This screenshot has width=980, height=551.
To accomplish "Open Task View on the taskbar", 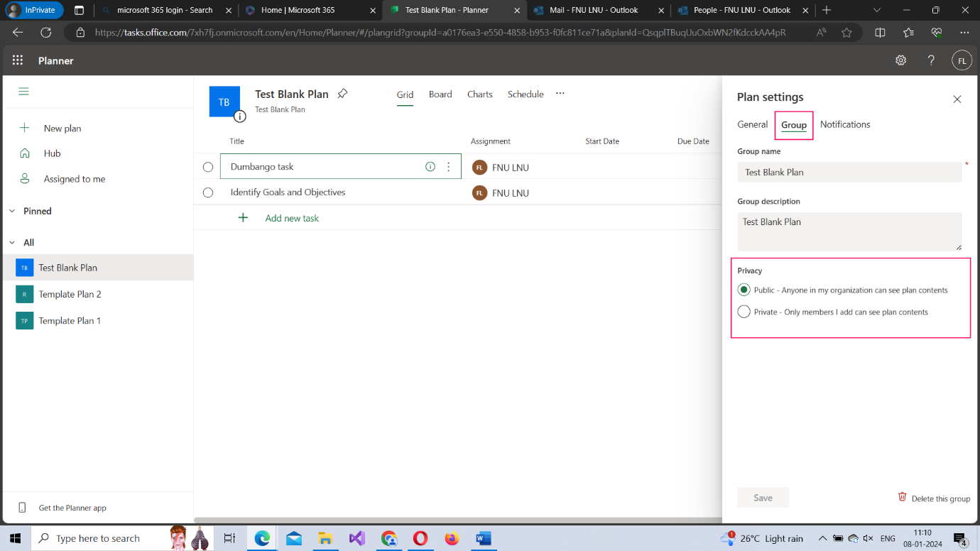I will tap(229, 538).
